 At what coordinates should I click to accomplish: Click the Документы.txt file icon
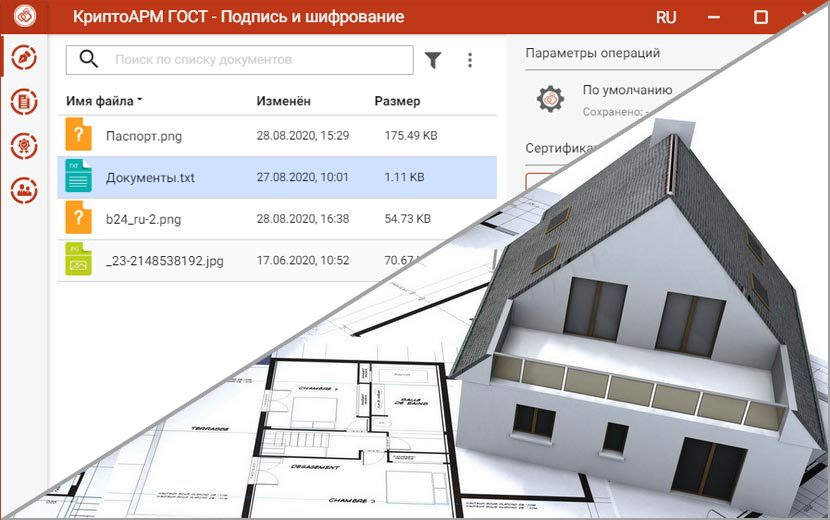pos(78,176)
